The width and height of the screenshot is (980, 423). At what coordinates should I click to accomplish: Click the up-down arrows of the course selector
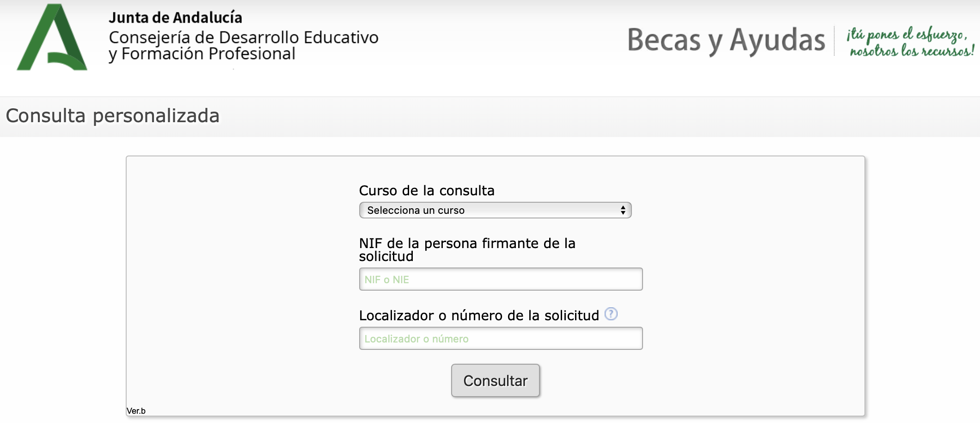point(623,210)
